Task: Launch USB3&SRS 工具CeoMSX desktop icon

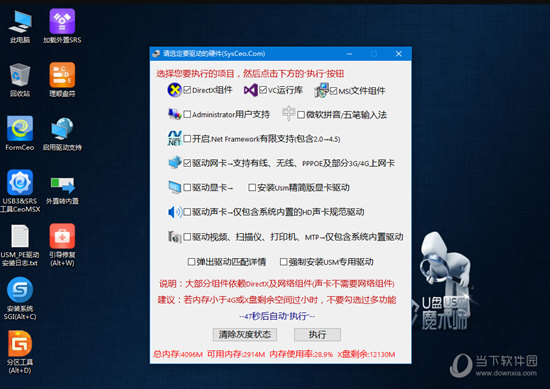Action: point(20,191)
